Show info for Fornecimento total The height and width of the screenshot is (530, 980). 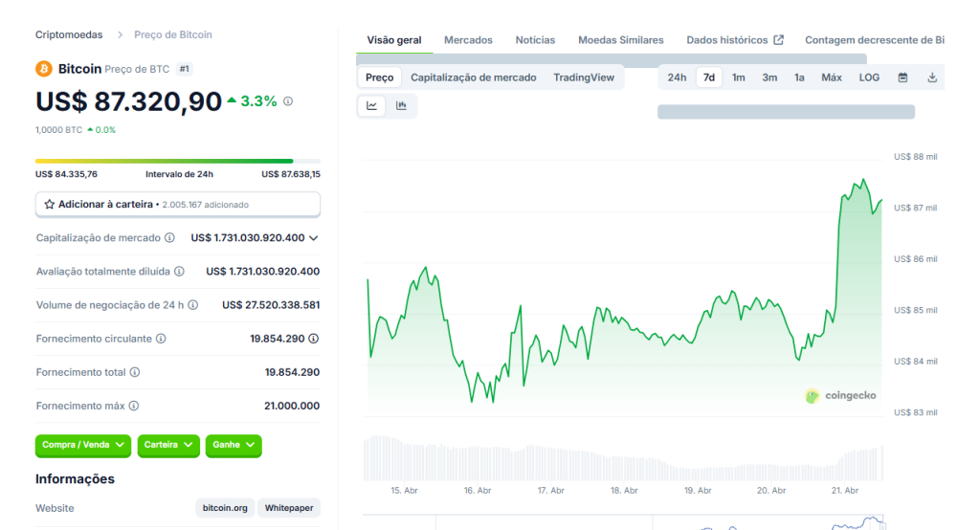click(134, 372)
